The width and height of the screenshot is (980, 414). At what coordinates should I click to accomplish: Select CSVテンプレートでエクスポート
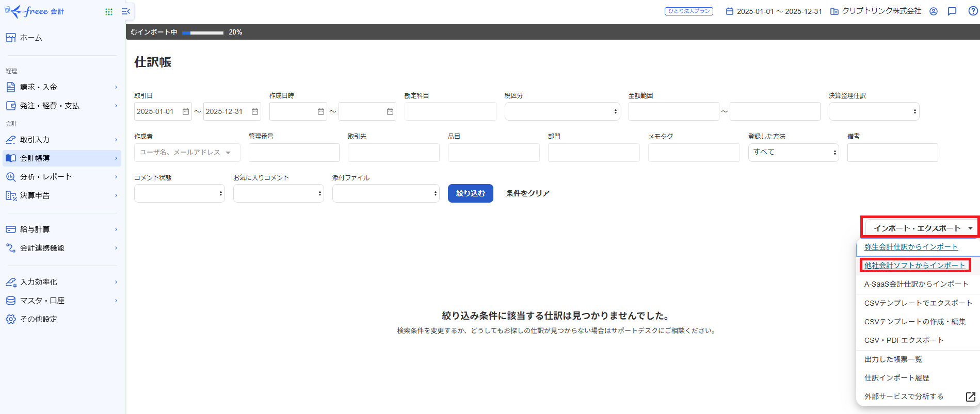918,303
